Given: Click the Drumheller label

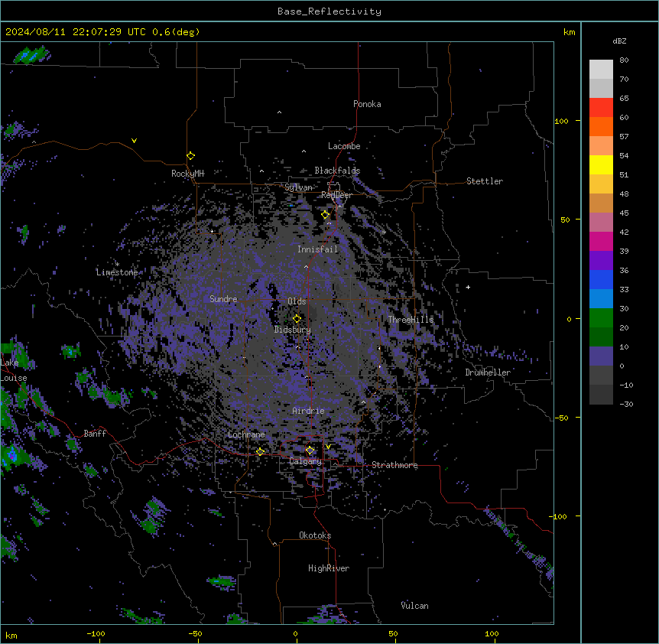Looking at the screenshot, I should tap(488, 372).
